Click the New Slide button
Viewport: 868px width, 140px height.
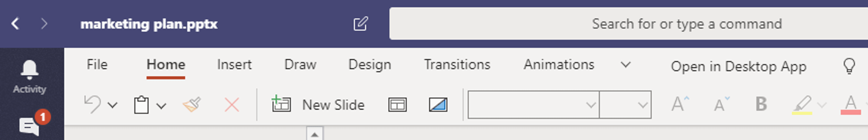click(x=318, y=105)
